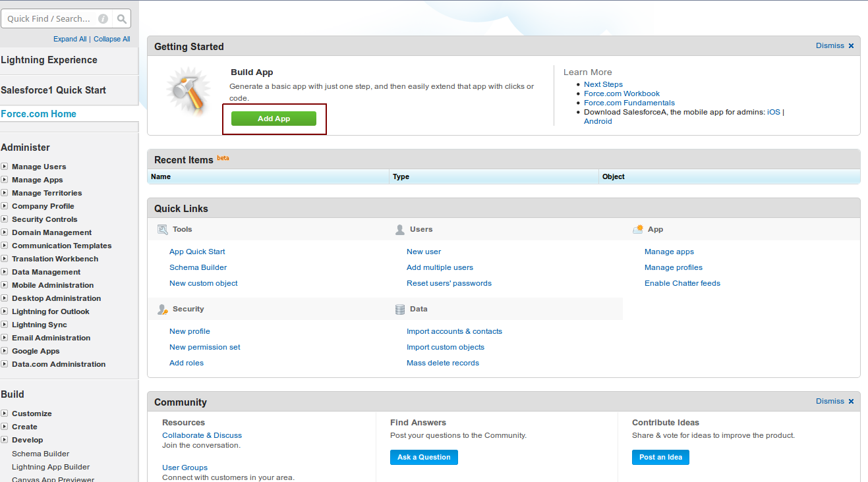Viewport: 868px width, 482px height.
Task: Open Email Administration menu item
Action: 51,338
